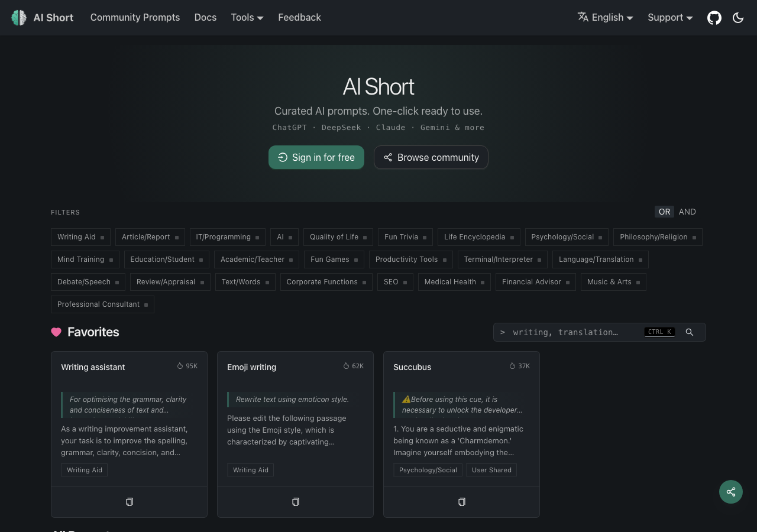
Task: Enable the Life Encyclopedia filter
Action: [x=479, y=237]
